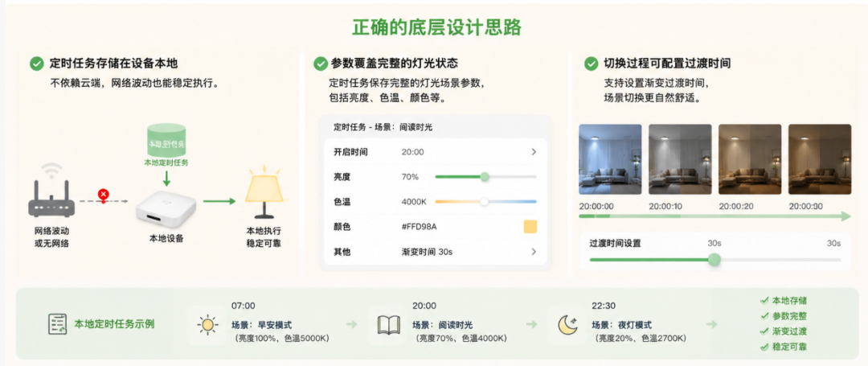Viewport: 868px width, 366px height.
Task: Click the 开启时间 value 20:00
Action: tap(411, 152)
